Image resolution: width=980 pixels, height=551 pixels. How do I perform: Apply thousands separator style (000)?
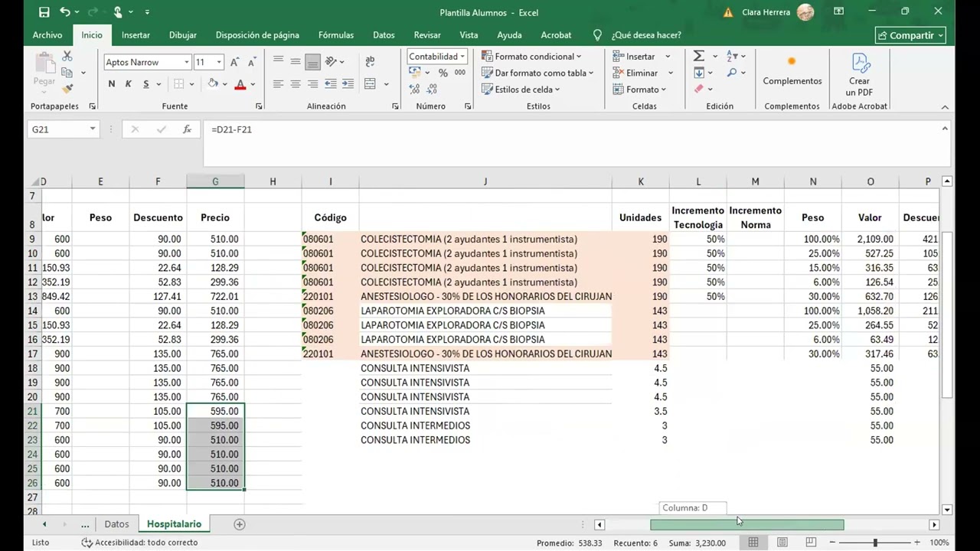pyautogui.click(x=459, y=73)
